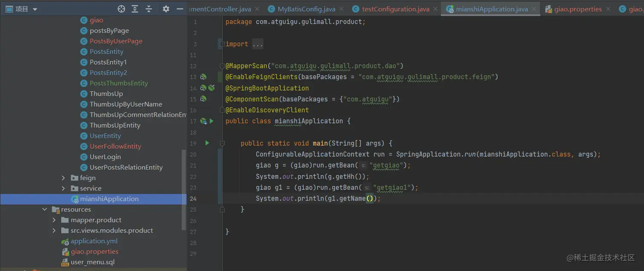Expand the mapper.product folder
Image resolution: width=644 pixels, height=271 pixels.
click(x=54, y=220)
